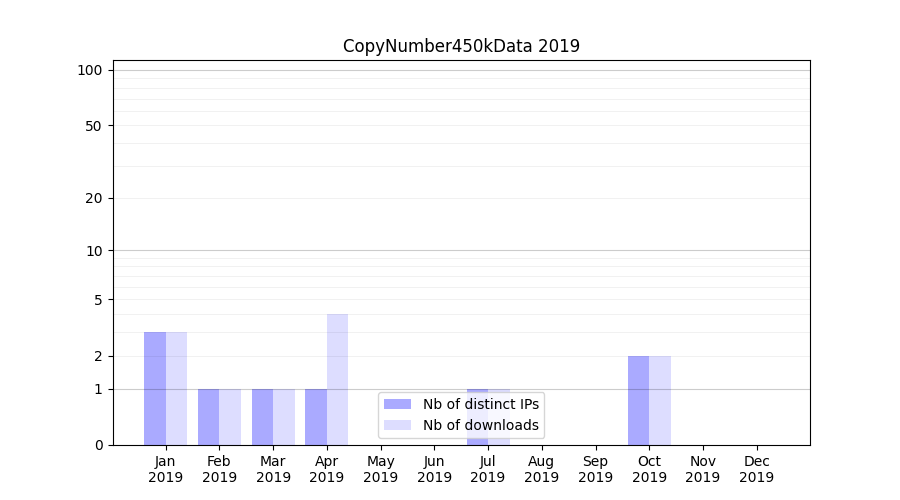The width and height of the screenshot is (900, 500).
Task: Select the 'Nb of downloads' legend label
Action: click(480, 425)
